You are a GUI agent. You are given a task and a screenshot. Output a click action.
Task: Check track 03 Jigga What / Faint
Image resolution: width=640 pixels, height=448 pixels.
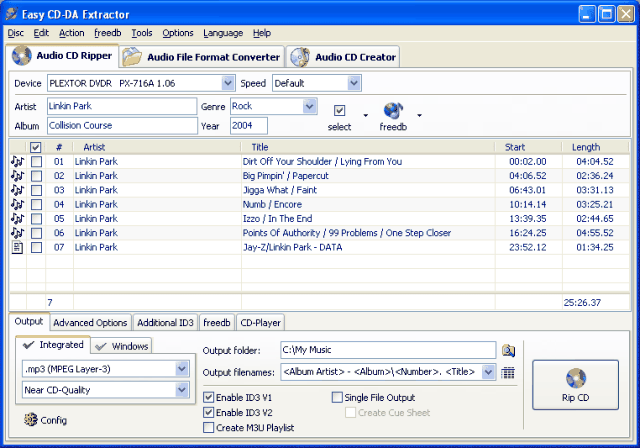[36, 190]
